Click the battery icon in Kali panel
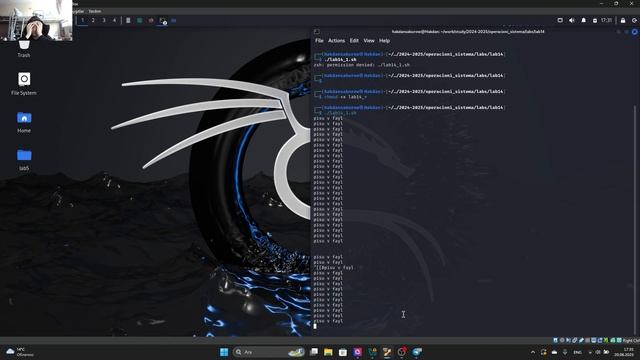Screen dimensions: 640x360 coord(595,20)
